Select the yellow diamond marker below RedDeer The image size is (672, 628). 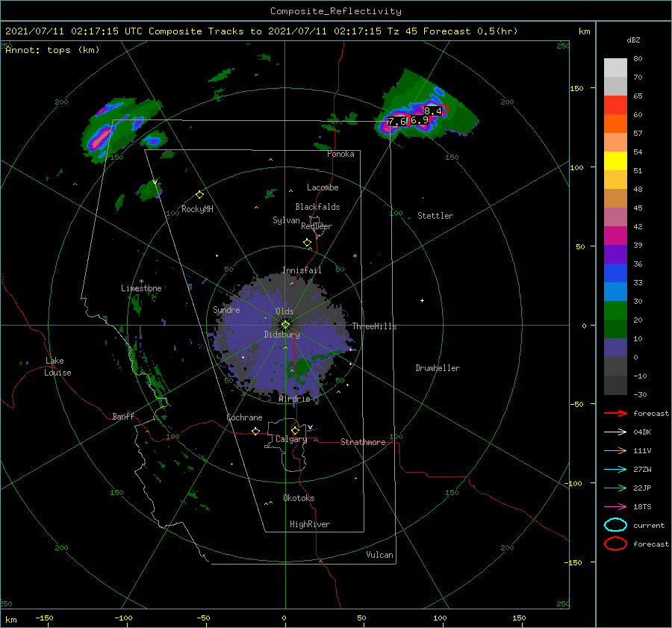(x=307, y=243)
